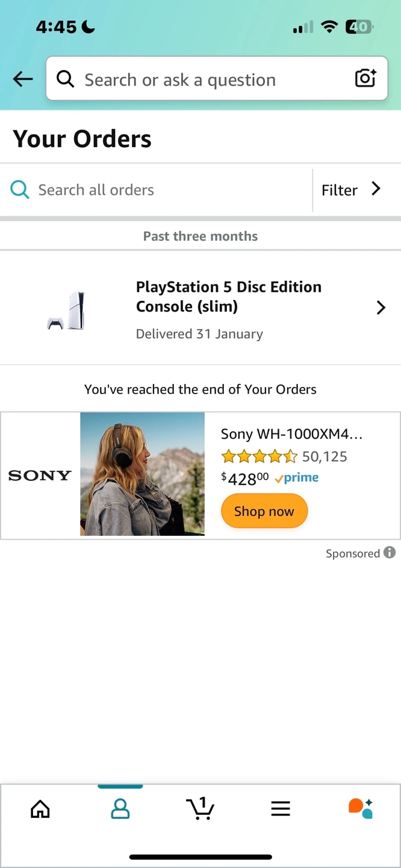This screenshot has height=868, width=401.
Task: Go to Home tab icon
Action: coord(40,808)
